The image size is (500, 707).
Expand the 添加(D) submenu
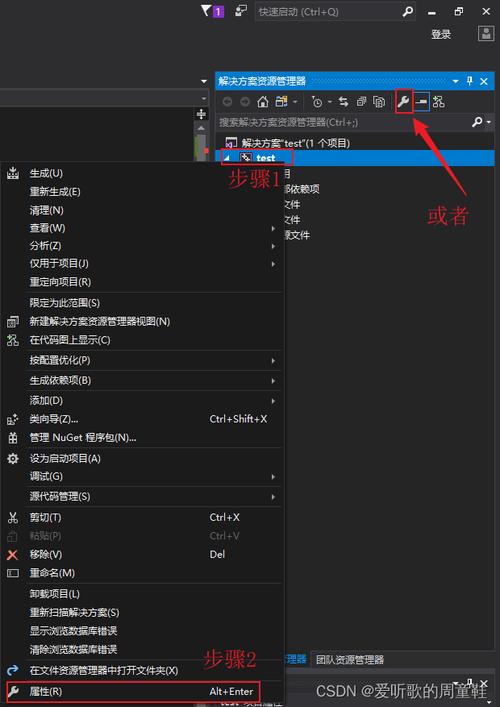click(142, 401)
